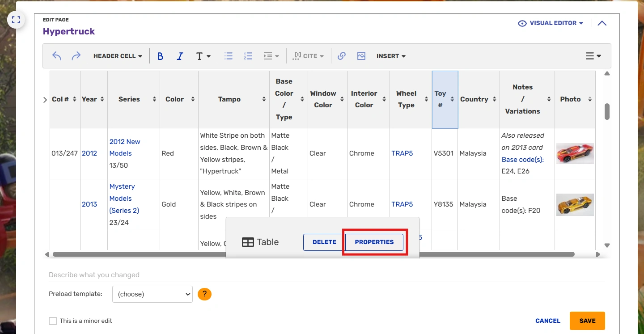Collapse the edit page panel chevron
Image resolution: width=644 pixels, height=334 pixels.
602,23
